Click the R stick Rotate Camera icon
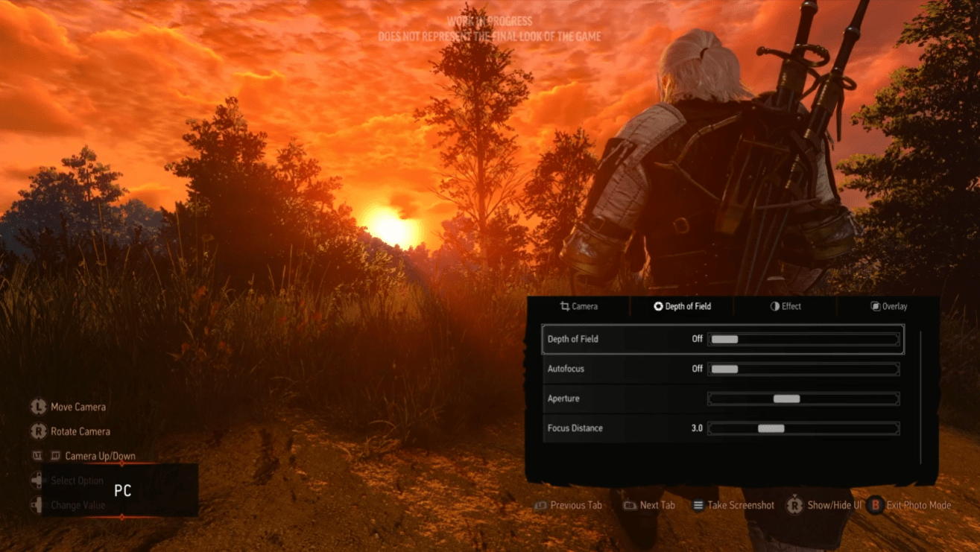 (x=38, y=431)
